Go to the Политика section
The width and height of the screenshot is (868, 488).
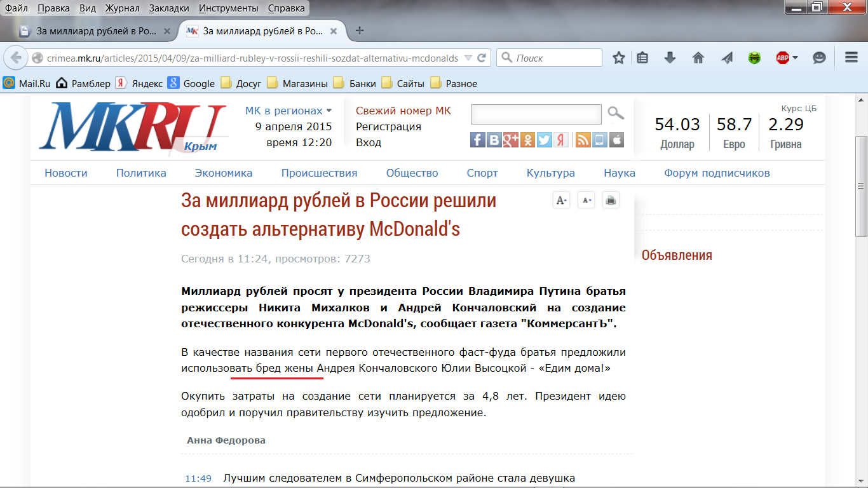coord(141,173)
